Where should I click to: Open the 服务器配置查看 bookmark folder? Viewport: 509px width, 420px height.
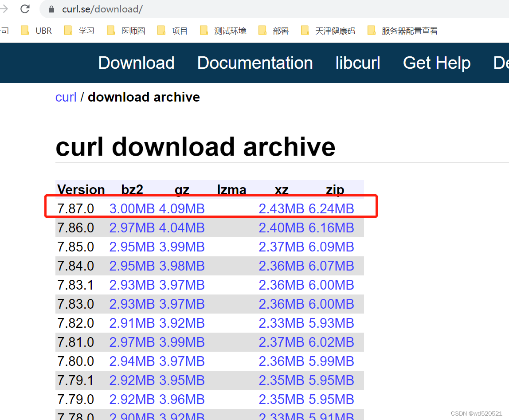click(403, 31)
